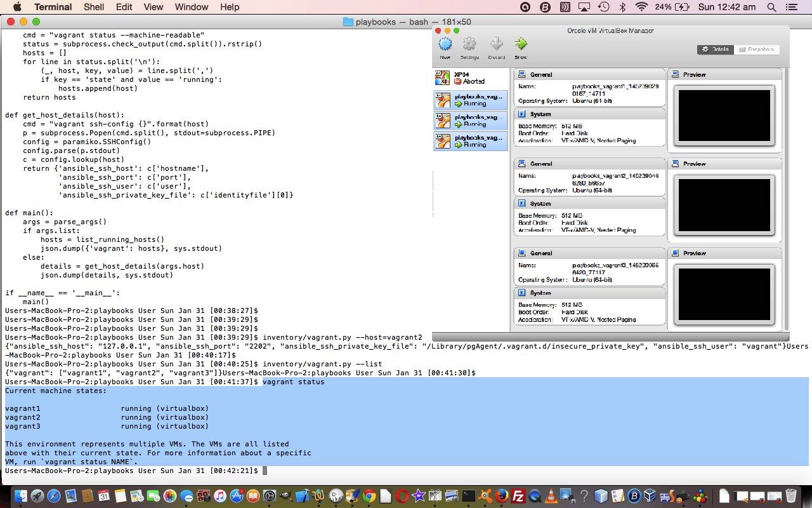Open Finder from the Dock

[x=21, y=495]
